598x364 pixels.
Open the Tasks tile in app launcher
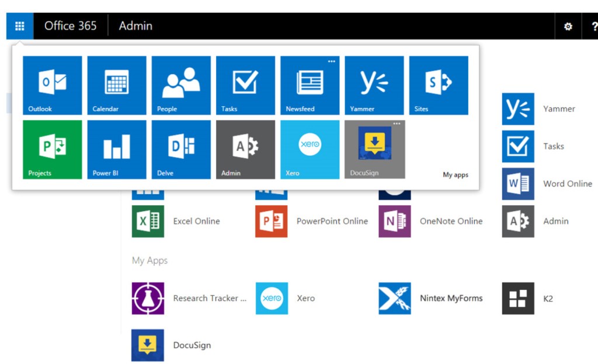245,85
